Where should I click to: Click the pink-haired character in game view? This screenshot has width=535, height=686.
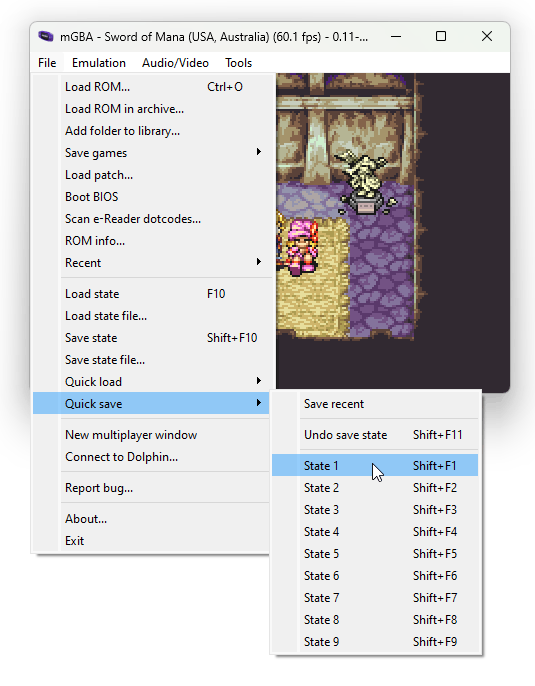coord(302,247)
